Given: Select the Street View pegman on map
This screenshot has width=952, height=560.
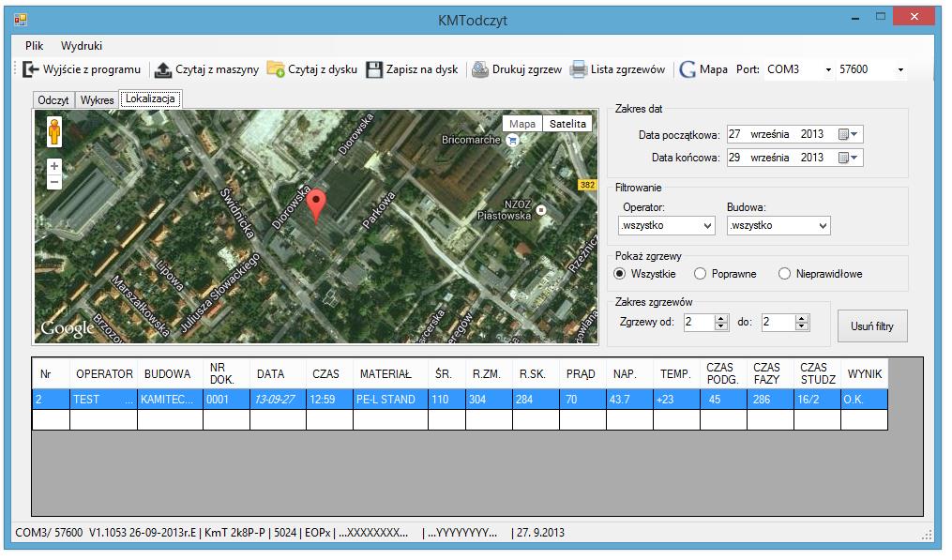Looking at the screenshot, I should tap(54, 132).
